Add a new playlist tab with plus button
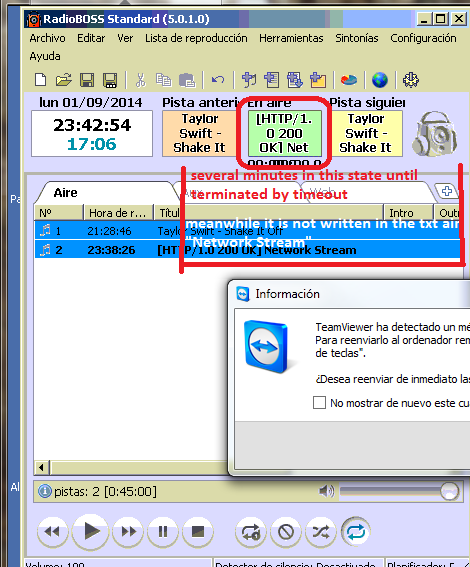The image size is (470, 567). pos(447,191)
